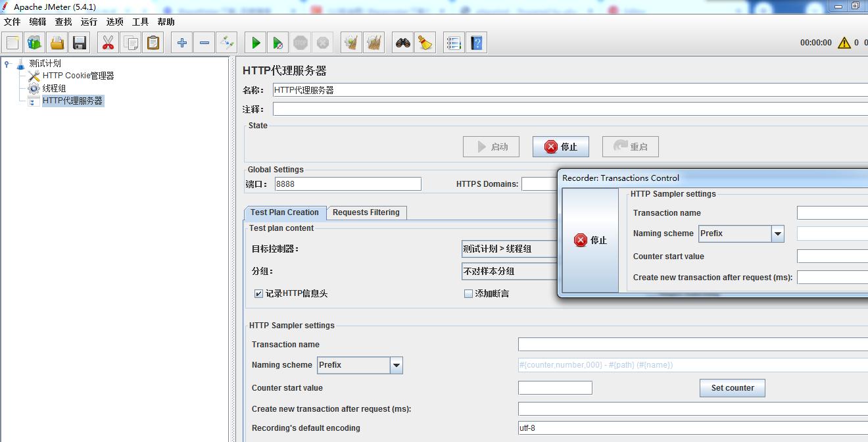
Task: Select HTTP Cookie管理器 in the tree
Action: click(x=78, y=76)
